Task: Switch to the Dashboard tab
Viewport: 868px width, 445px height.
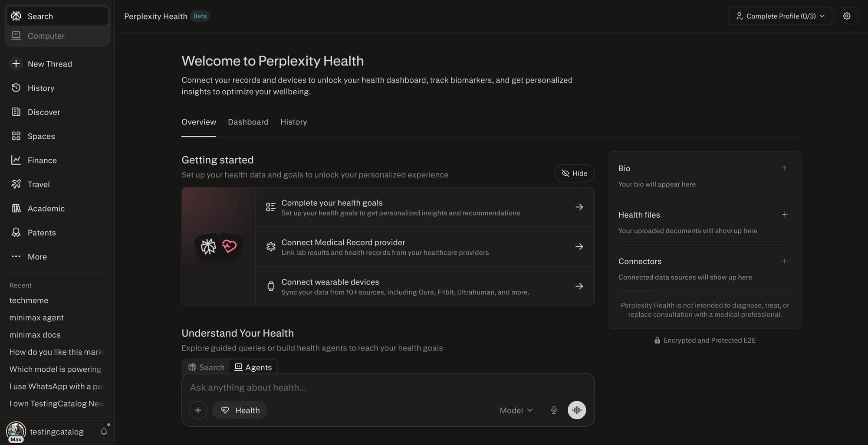Action: tap(248, 122)
